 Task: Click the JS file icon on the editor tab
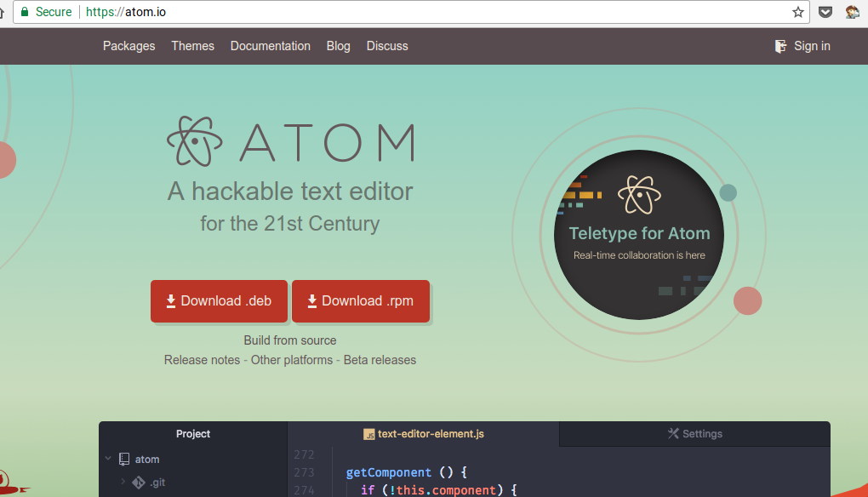pyautogui.click(x=371, y=433)
